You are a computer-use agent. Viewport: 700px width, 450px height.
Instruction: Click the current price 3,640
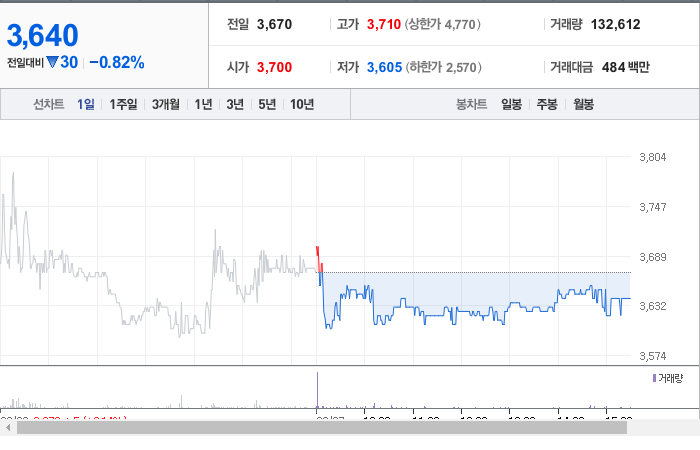tap(43, 35)
